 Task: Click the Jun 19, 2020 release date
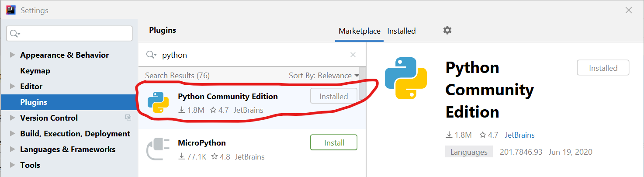pos(571,152)
